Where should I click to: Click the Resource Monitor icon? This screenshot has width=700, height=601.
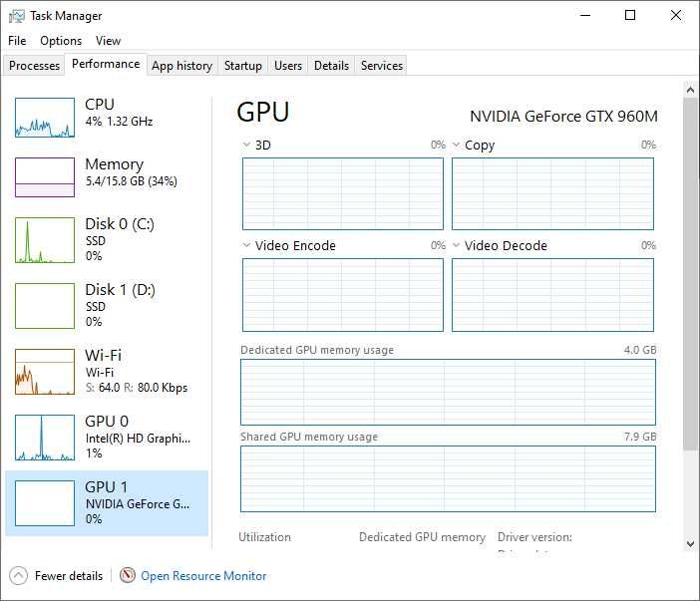tap(128, 575)
